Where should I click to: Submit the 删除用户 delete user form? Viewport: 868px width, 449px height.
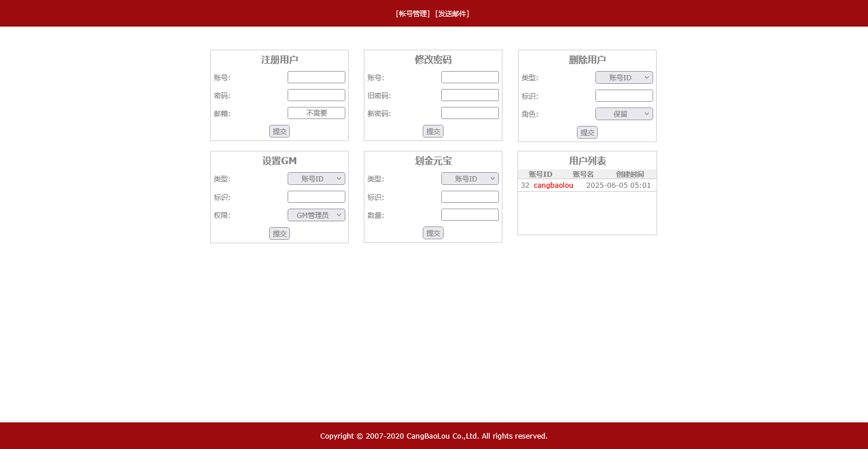tap(587, 132)
